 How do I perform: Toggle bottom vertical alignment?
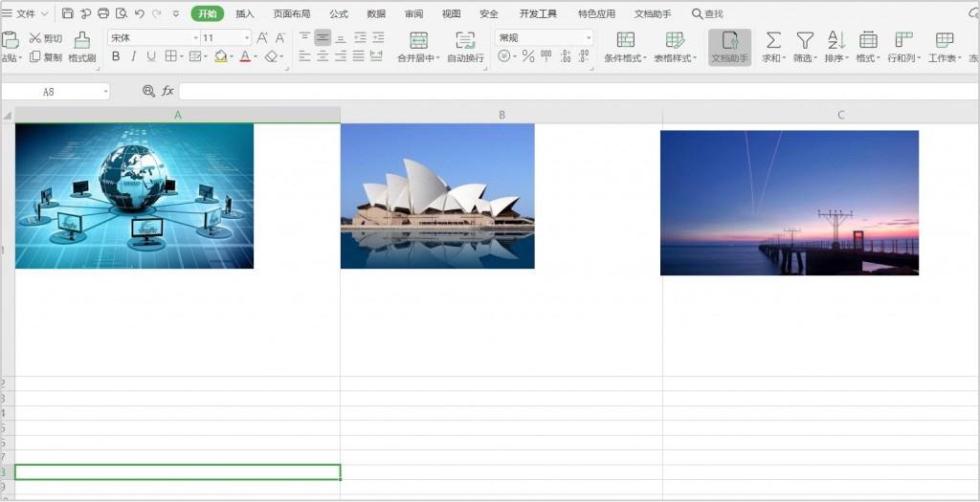[x=341, y=37]
